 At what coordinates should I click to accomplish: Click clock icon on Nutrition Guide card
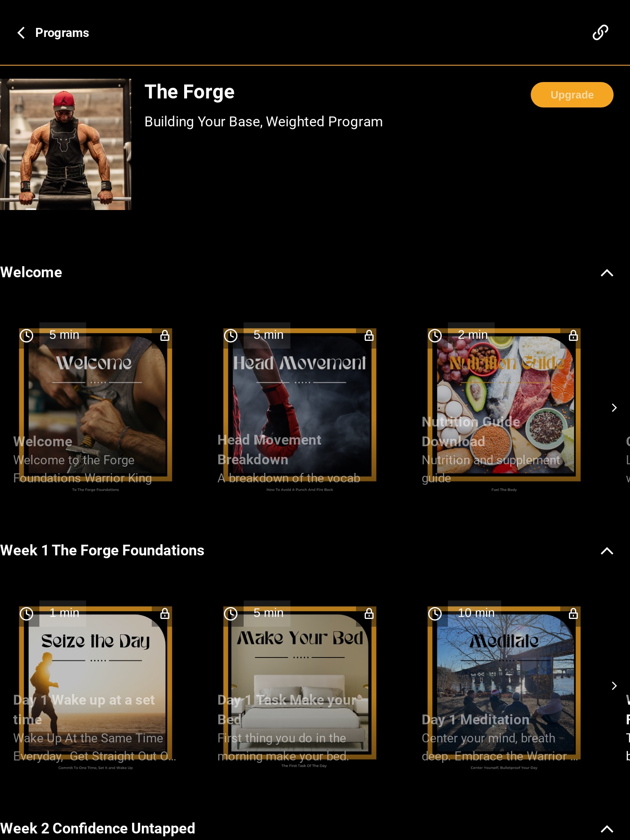[x=435, y=336]
